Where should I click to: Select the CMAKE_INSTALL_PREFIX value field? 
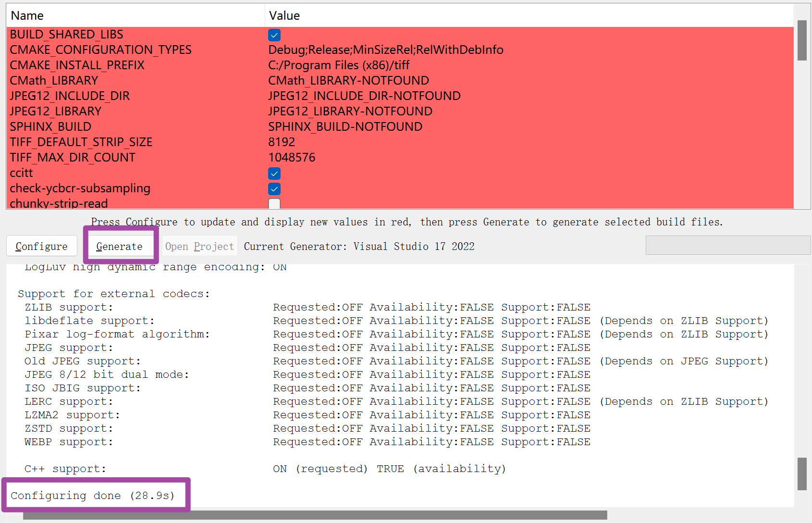tap(339, 65)
